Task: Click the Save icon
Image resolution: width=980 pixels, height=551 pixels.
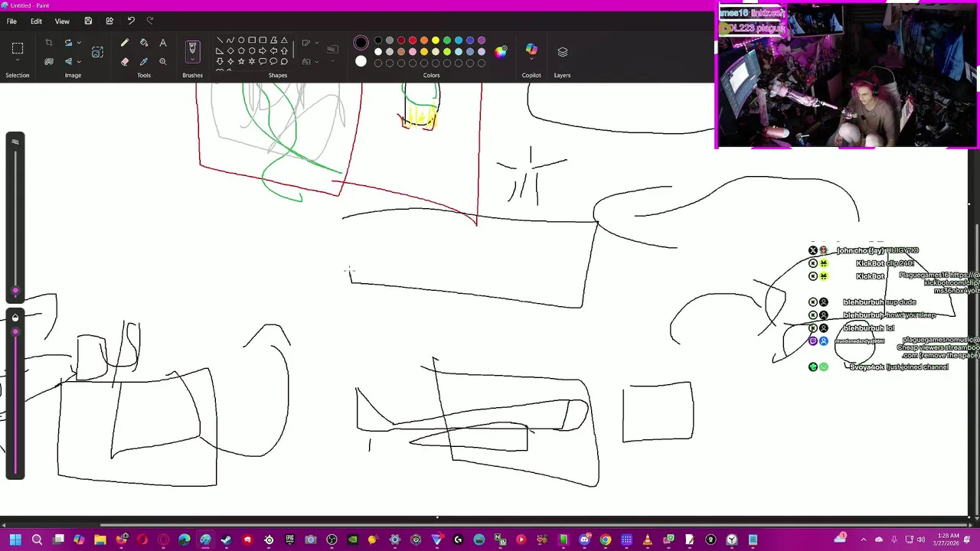Action: (x=88, y=21)
